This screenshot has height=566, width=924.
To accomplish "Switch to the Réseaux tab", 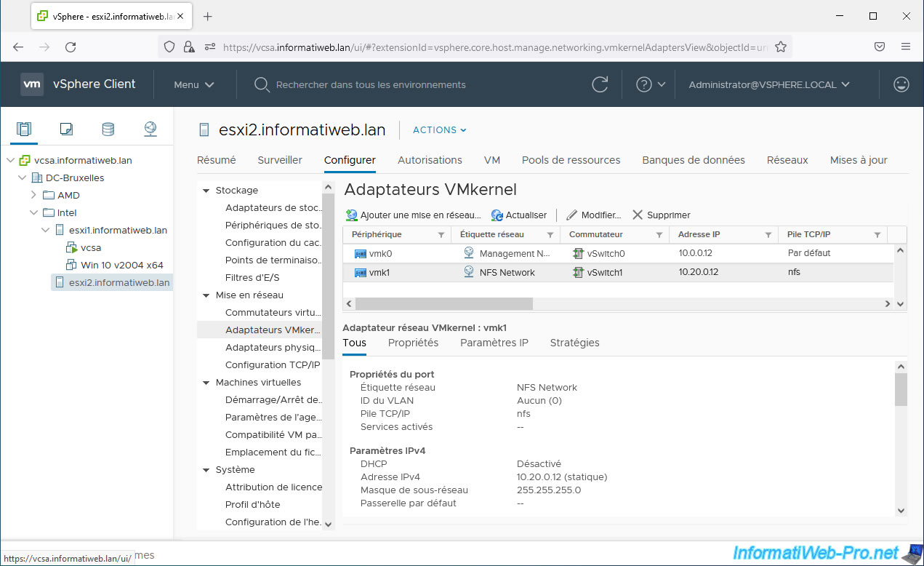I will pyautogui.click(x=787, y=160).
